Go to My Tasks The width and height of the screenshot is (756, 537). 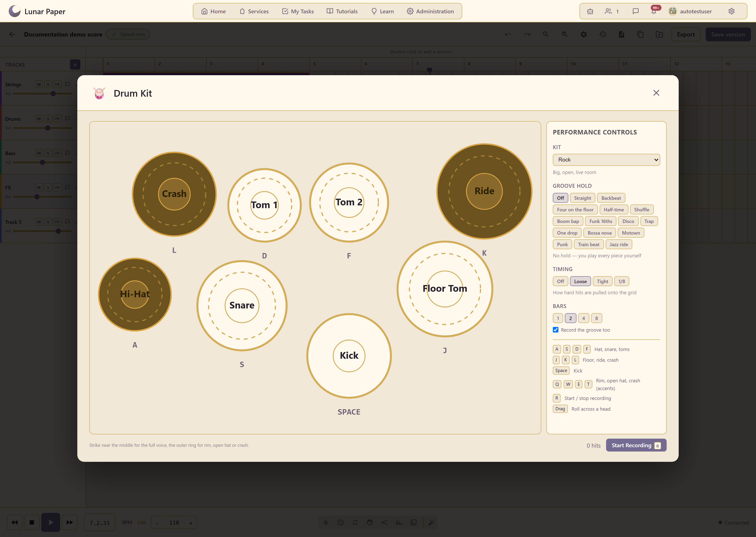pyautogui.click(x=298, y=11)
